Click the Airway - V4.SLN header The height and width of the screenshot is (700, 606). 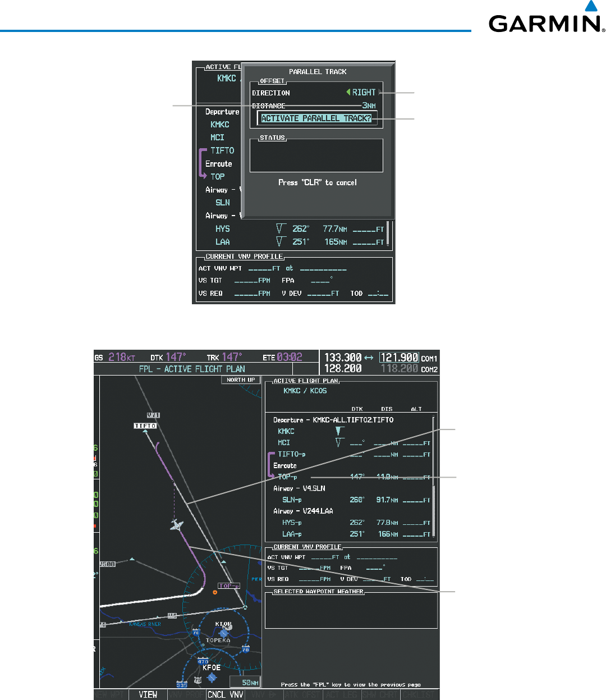299,488
